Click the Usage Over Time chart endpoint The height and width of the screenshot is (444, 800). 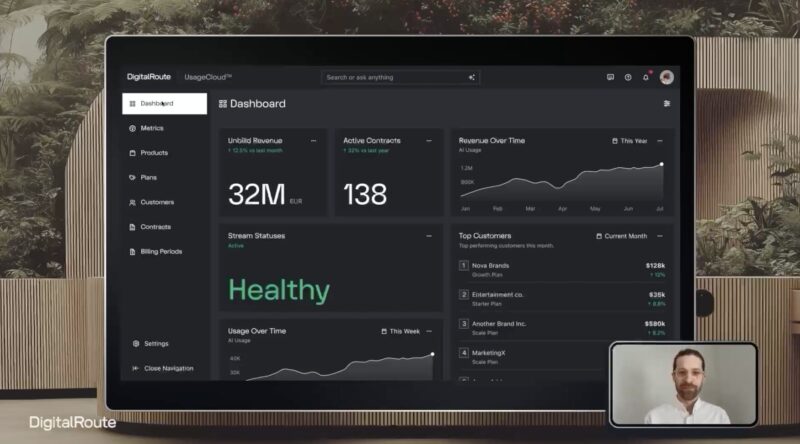(433, 354)
